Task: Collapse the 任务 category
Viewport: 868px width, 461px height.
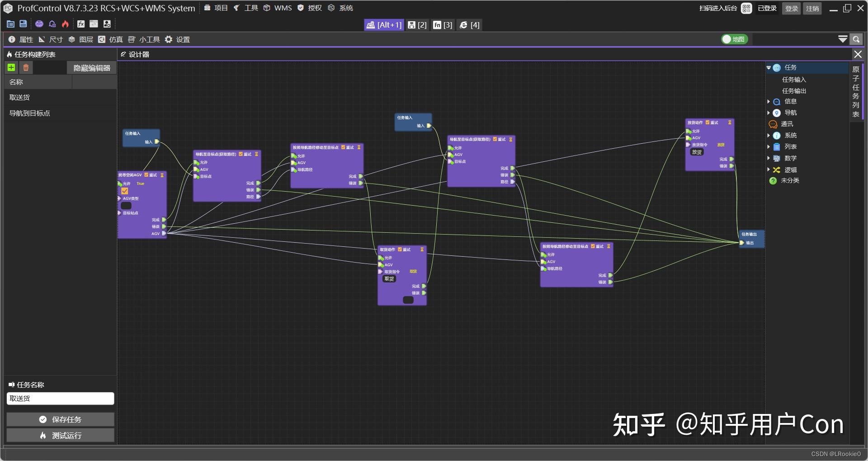Action: click(769, 67)
